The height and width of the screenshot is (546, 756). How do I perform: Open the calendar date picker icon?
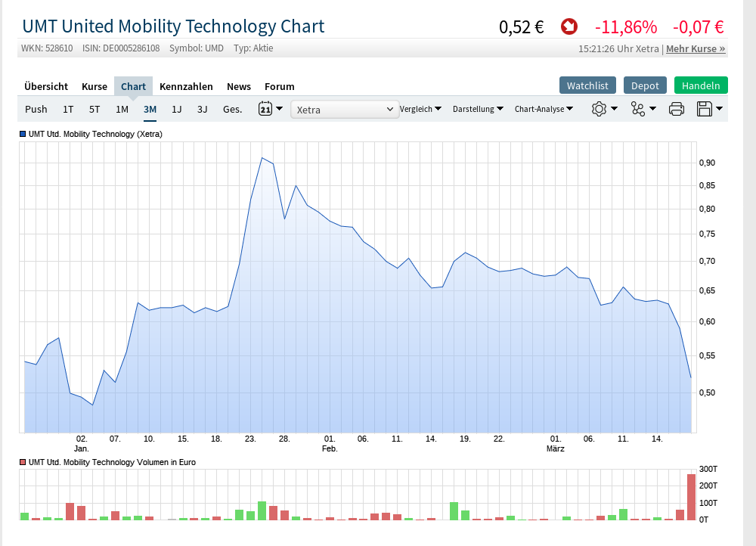(x=265, y=109)
